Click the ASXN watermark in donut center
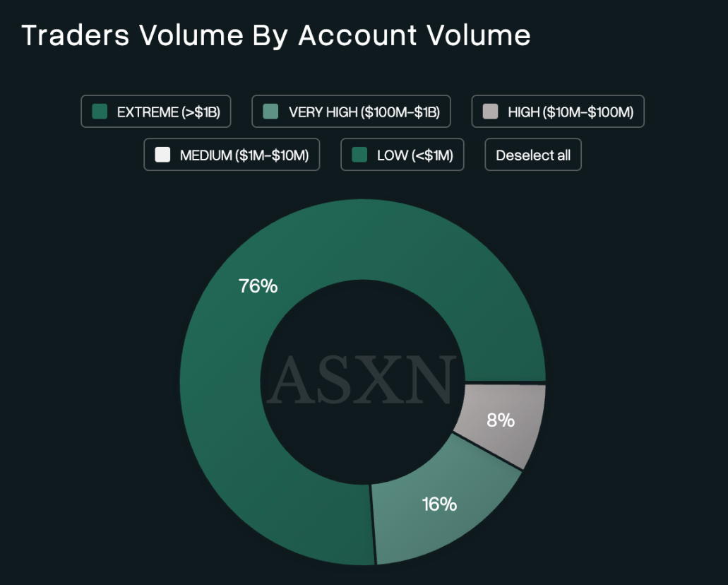 (362, 381)
